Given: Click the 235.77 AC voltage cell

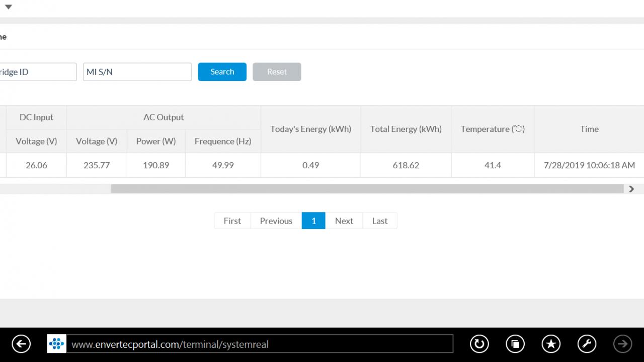Looking at the screenshot, I should click(x=97, y=165).
